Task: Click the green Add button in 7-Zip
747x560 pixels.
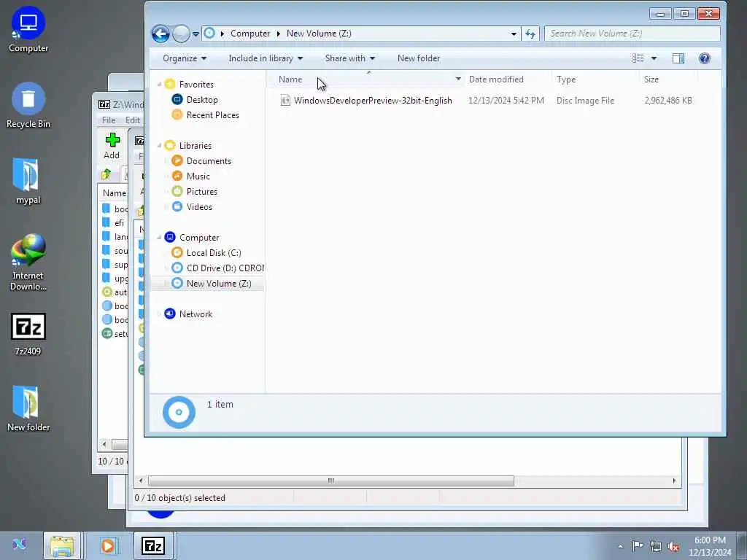Action: (112, 146)
